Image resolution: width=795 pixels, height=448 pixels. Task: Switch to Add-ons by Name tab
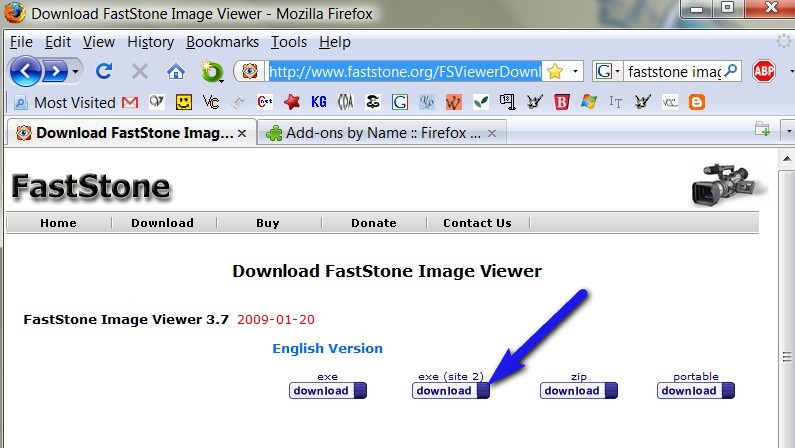click(382, 133)
